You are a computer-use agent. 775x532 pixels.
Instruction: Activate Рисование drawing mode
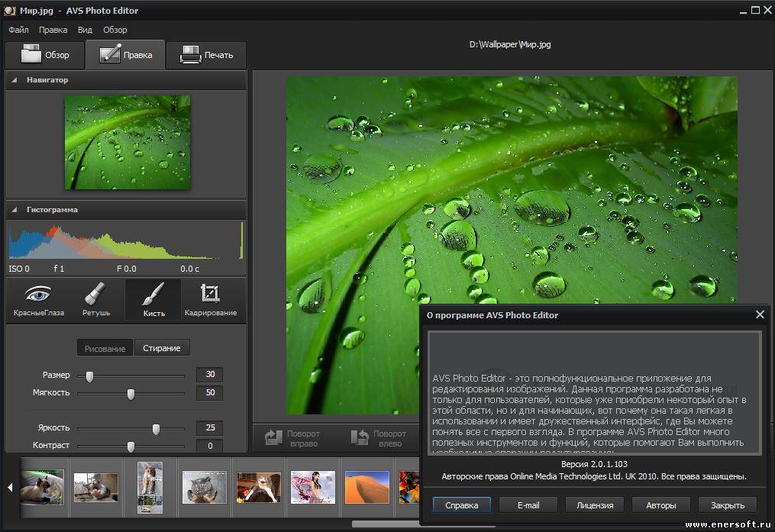point(105,348)
